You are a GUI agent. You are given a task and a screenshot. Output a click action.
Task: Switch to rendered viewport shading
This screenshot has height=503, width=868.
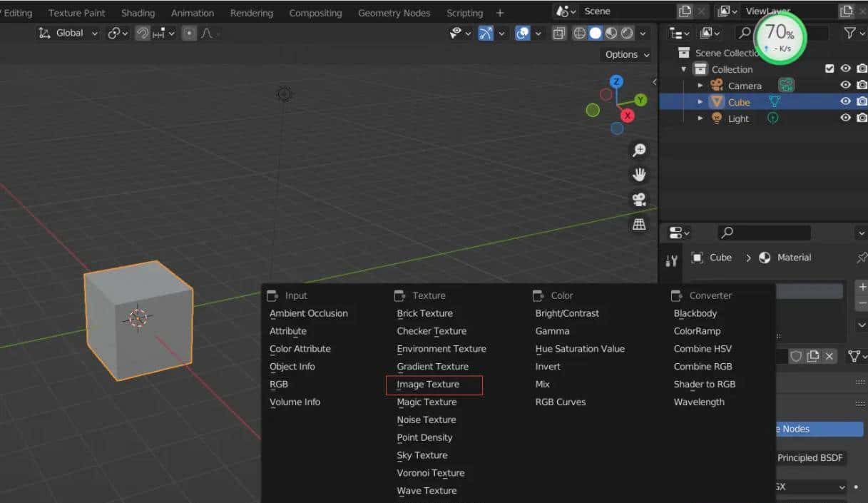tap(627, 32)
